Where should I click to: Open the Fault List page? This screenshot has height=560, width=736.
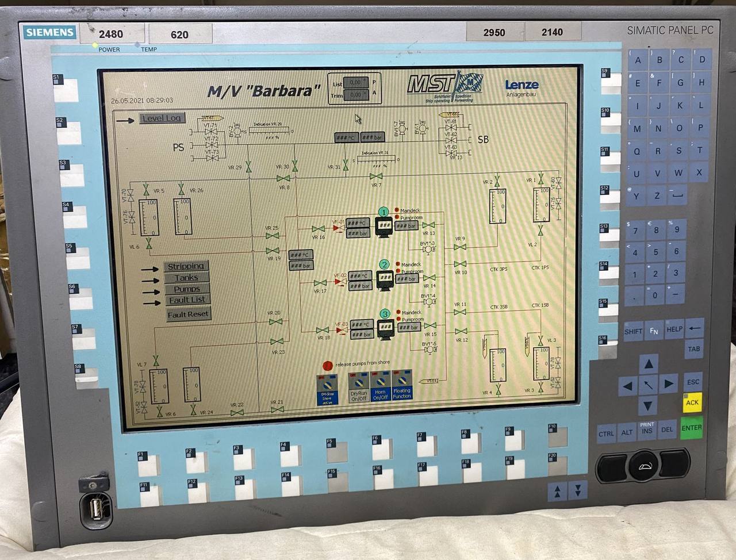187,300
